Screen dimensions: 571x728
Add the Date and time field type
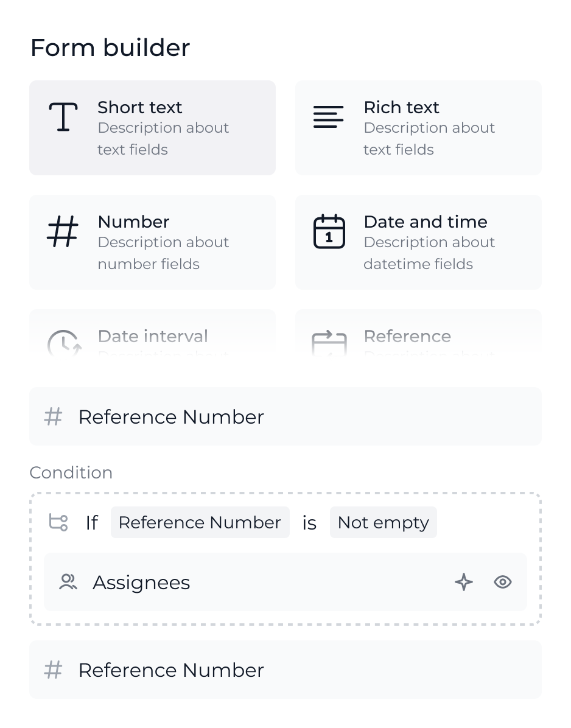418,242
